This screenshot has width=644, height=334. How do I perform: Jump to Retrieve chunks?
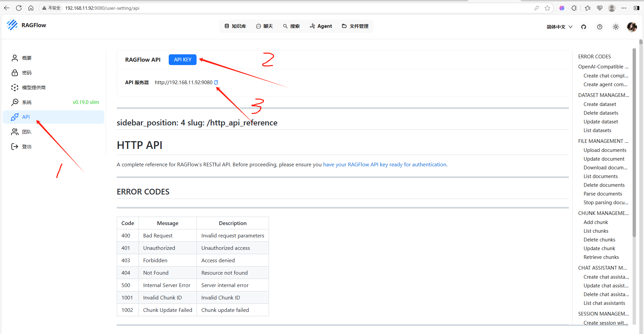coord(601,257)
